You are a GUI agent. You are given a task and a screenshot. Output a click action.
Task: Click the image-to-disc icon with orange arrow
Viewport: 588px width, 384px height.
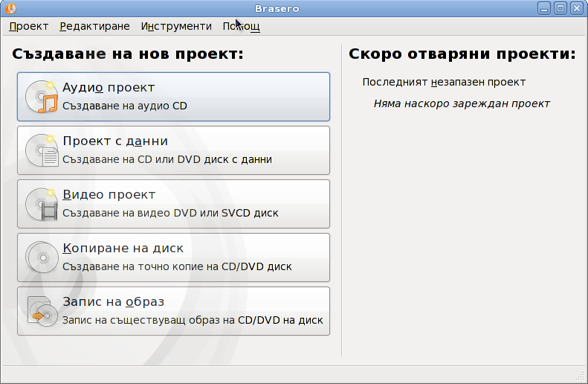41,311
